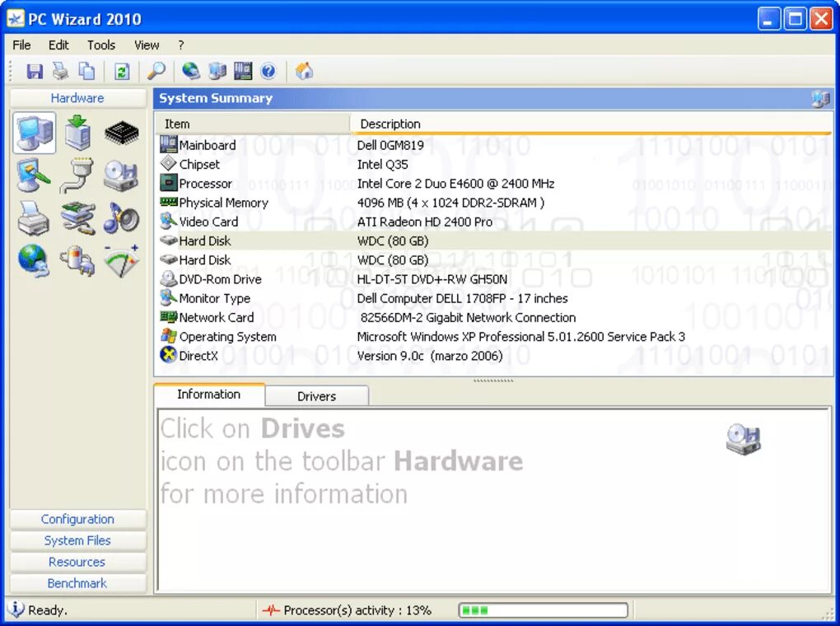Select the Operating System row
Image resolution: width=840 pixels, height=626 pixels.
pos(494,337)
